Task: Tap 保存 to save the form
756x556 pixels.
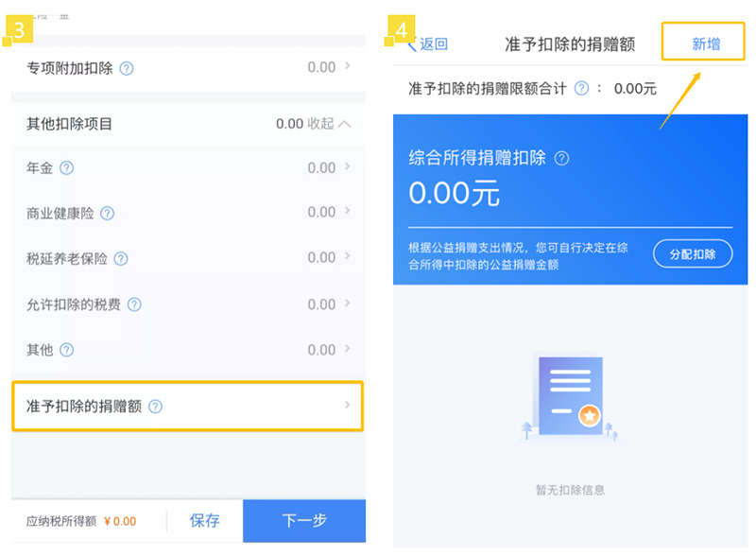Action: coord(205,520)
